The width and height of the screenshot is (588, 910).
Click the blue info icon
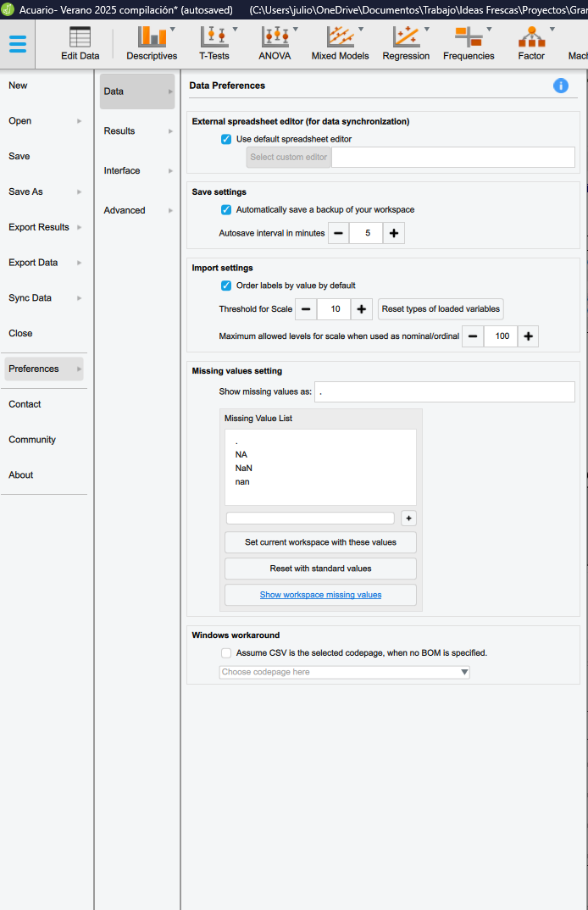tap(560, 86)
